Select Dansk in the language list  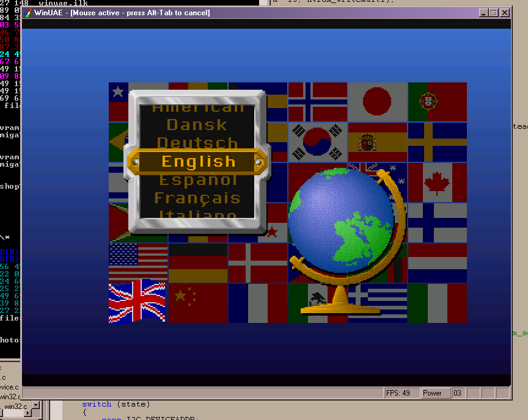coord(197,125)
